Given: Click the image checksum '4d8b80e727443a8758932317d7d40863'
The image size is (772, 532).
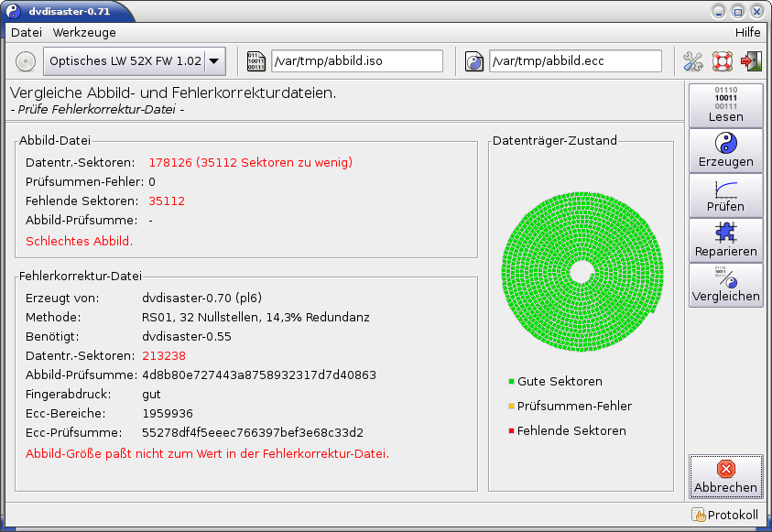Looking at the screenshot, I should [259, 375].
